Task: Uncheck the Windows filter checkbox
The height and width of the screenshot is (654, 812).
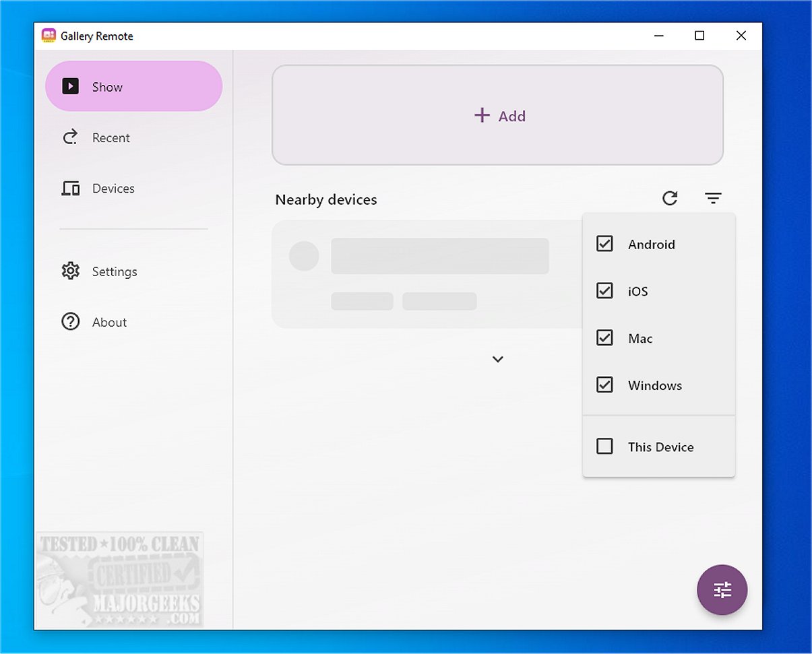Action: pos(604,385)
